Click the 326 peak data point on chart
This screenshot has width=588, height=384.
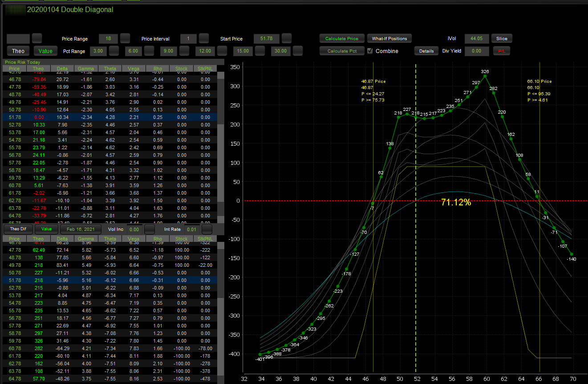pos(485,76)
